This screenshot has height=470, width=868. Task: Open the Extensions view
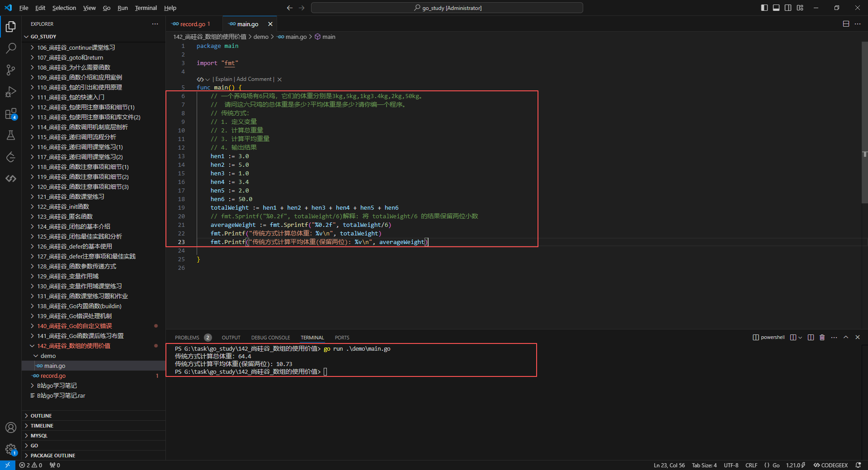[x=11, y=113]
